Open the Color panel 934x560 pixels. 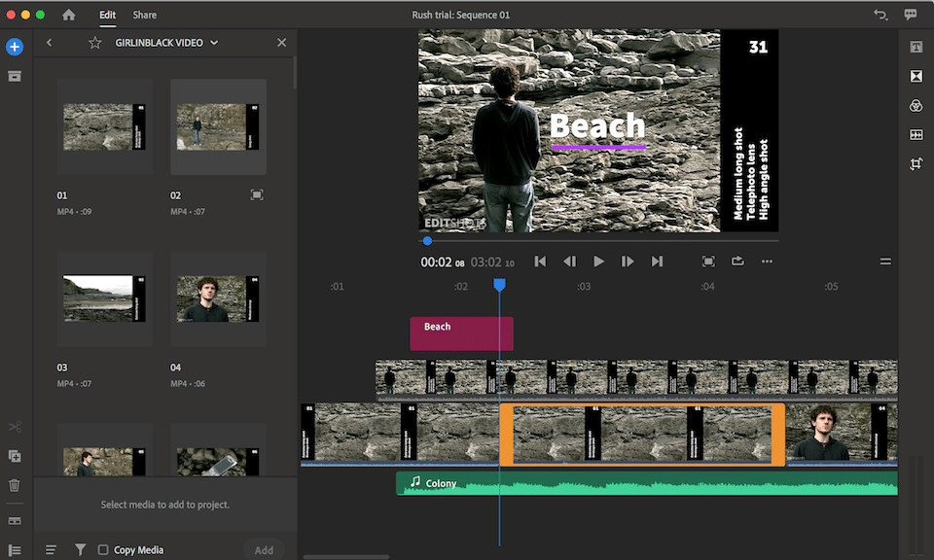pos(916,105)
